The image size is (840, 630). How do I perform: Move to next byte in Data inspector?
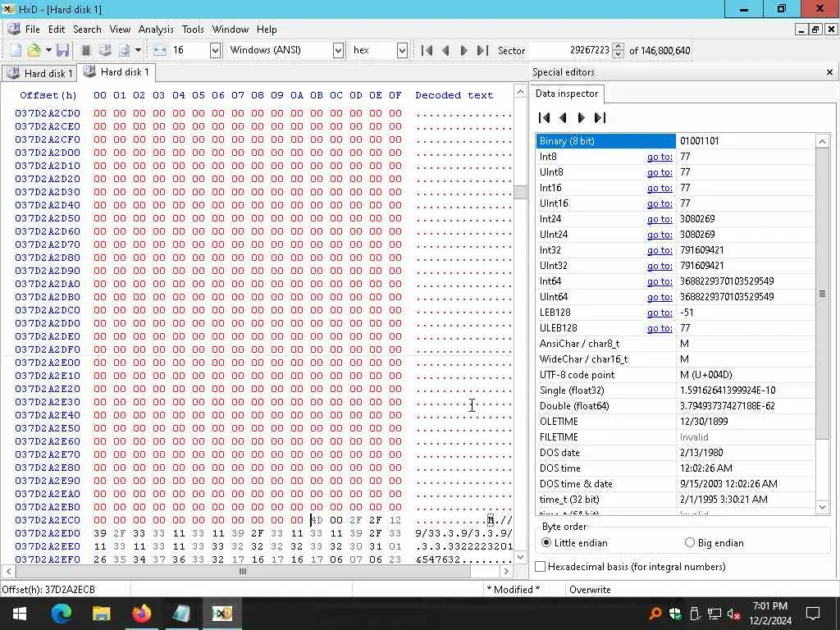click(x=582, y=118)
